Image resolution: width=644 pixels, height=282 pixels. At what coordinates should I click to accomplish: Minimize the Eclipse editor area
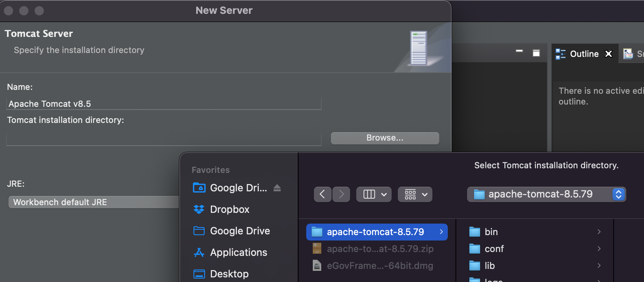519,51
